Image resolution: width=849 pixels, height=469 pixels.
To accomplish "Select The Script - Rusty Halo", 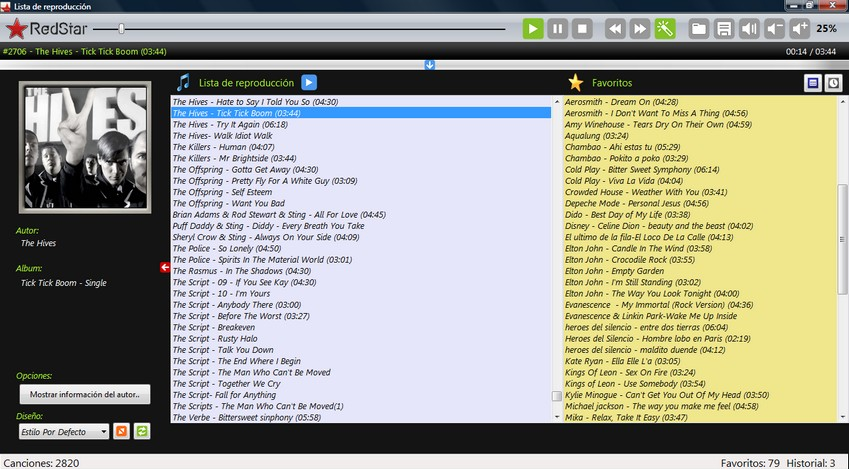I will tap(361, 338).
